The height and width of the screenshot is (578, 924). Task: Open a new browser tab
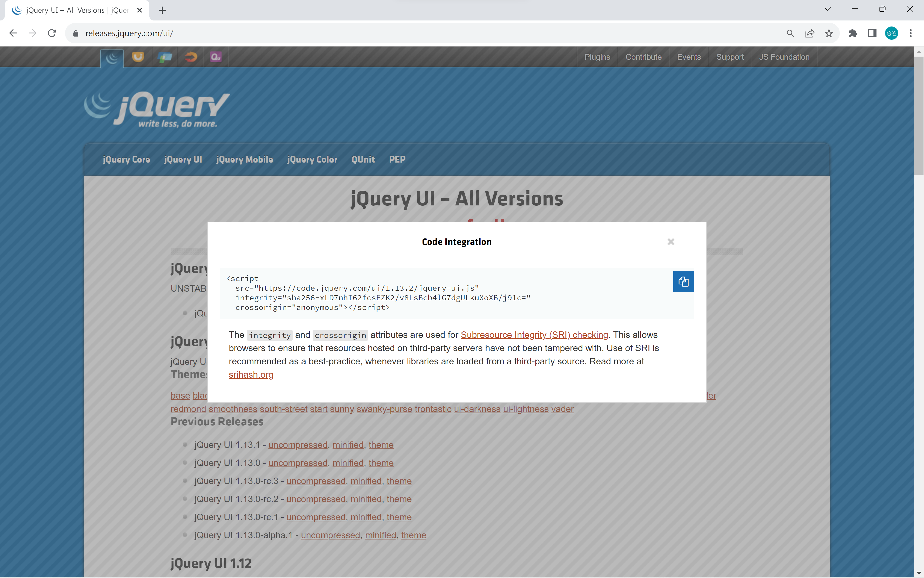point(162,10)
